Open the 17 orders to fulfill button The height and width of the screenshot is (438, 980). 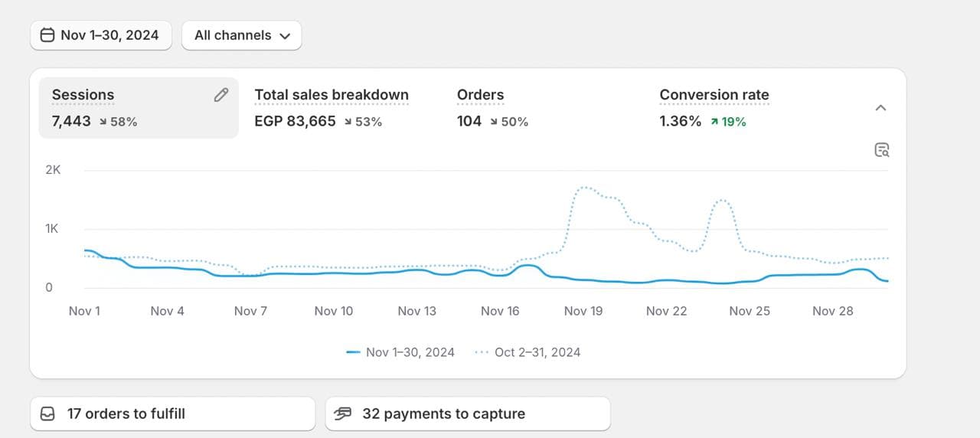172,413
